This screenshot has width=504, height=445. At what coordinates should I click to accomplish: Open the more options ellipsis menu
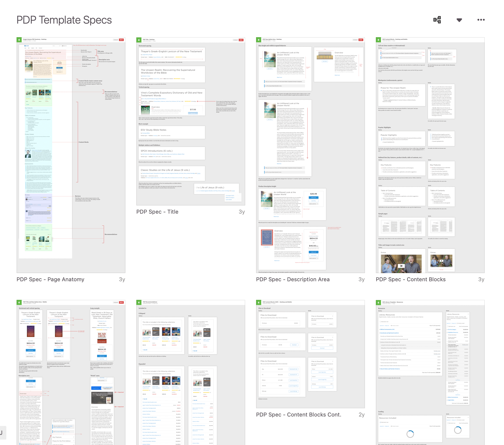[x=481, y=20]
